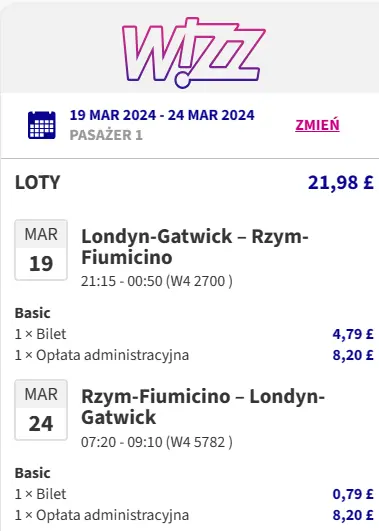This screenshot has height=531, width=379.
Task: Click the PASAŻER 1 passenger label
Action: (106, 135)
